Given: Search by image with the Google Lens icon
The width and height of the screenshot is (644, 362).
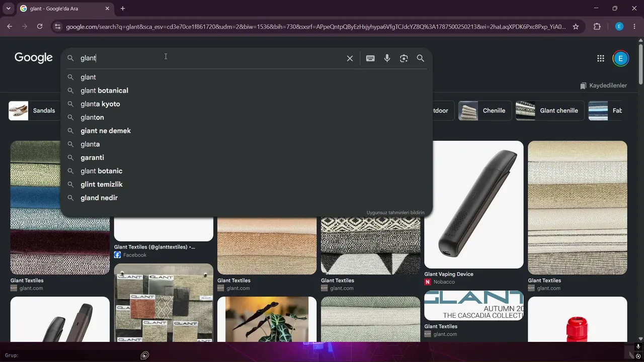Looking at the screenshot, I should point(404,58).
